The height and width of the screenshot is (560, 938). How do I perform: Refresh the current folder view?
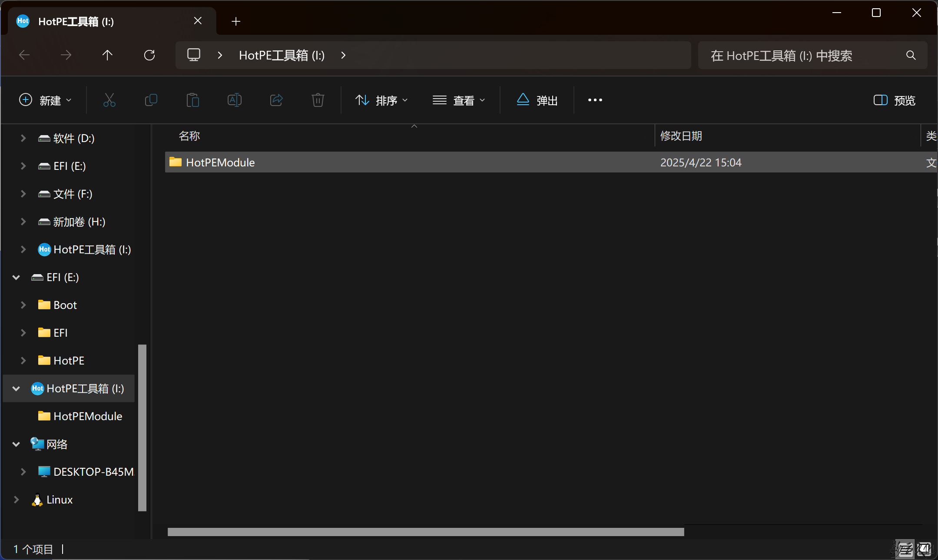tap(149, 55)
